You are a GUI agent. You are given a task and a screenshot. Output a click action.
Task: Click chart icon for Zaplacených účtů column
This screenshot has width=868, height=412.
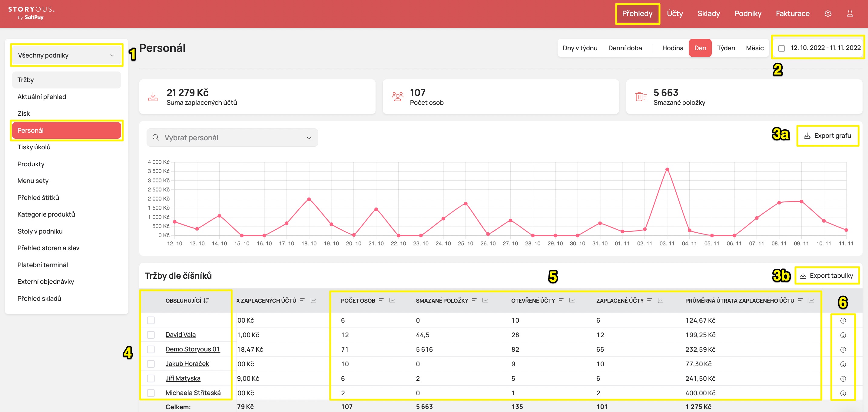point(313,301)
